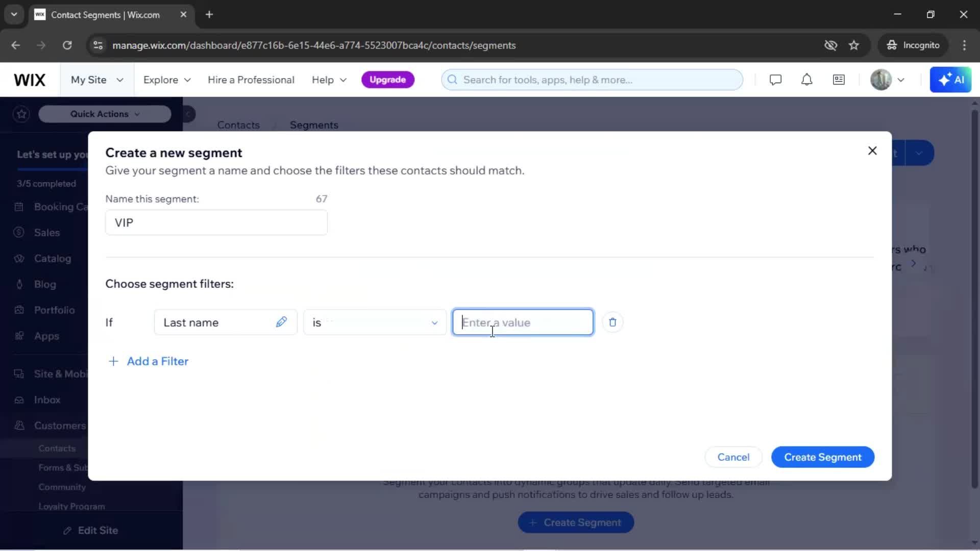View site information icon in address bar
Viewport: 980px width, 551px height.
pos(98,45)
